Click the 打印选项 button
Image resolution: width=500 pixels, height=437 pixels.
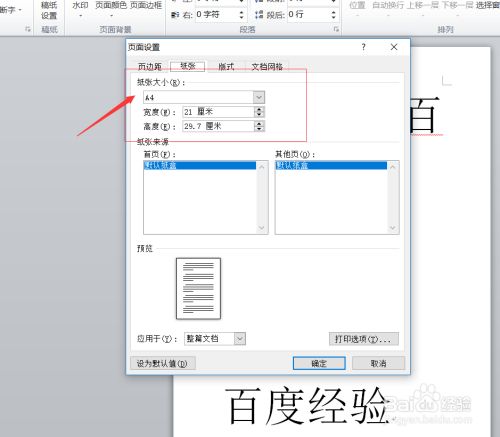(x=364, y=339)
